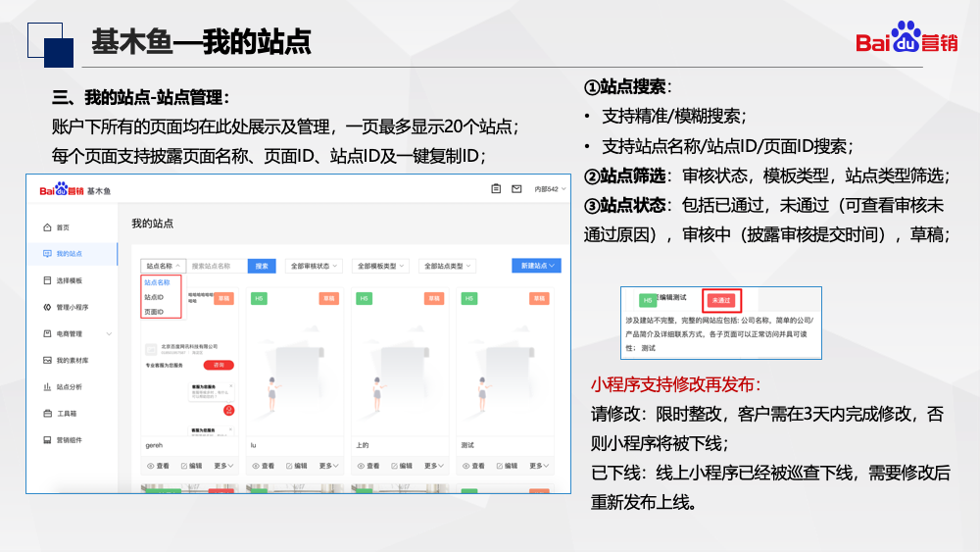This screenshot has width=980, height=552.
Task: Click the red round customer-service icon in gereh preview
Action: [228, 411]
